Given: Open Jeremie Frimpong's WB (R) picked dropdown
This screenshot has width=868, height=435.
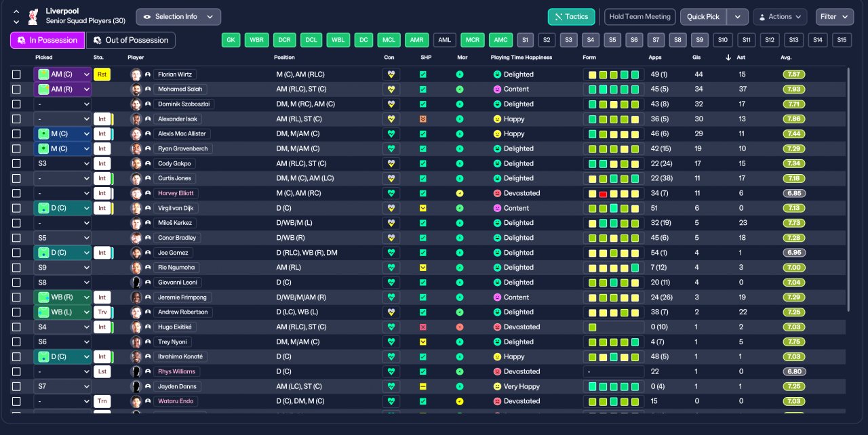Looking at the screenshot, I should 63,297.
